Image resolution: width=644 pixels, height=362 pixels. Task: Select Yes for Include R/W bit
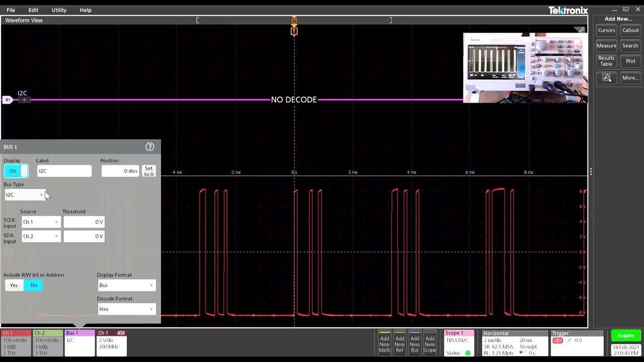pyautogui.click(x=14, y=285)
